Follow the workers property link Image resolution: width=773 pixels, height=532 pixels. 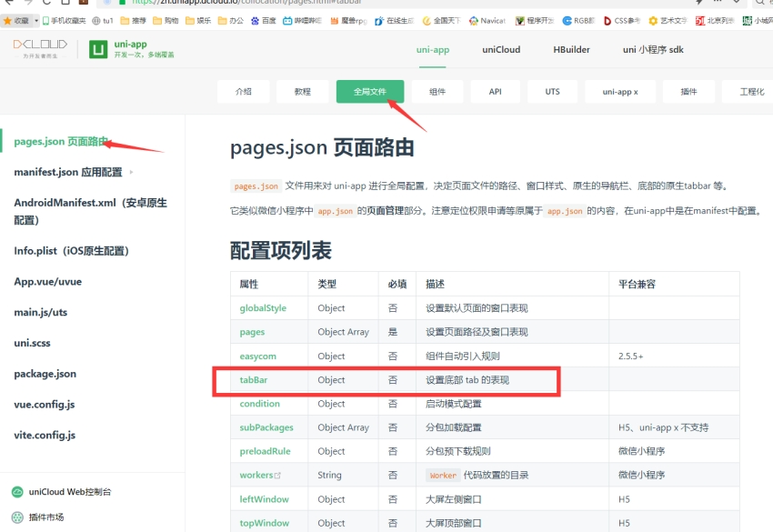click(x=256, y=476)
